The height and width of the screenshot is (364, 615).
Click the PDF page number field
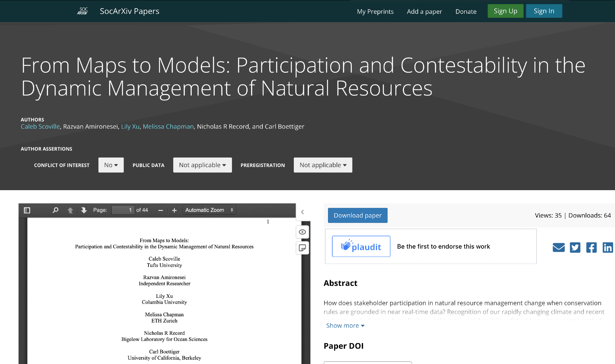pyautogui.click(x=123, y=210)
